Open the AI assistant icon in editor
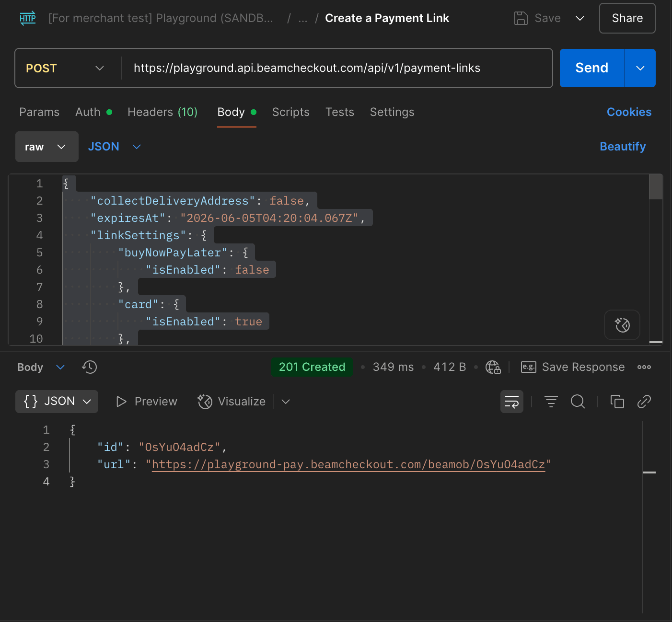This screenshot has width=672, height=622. (x=622, y=325)
